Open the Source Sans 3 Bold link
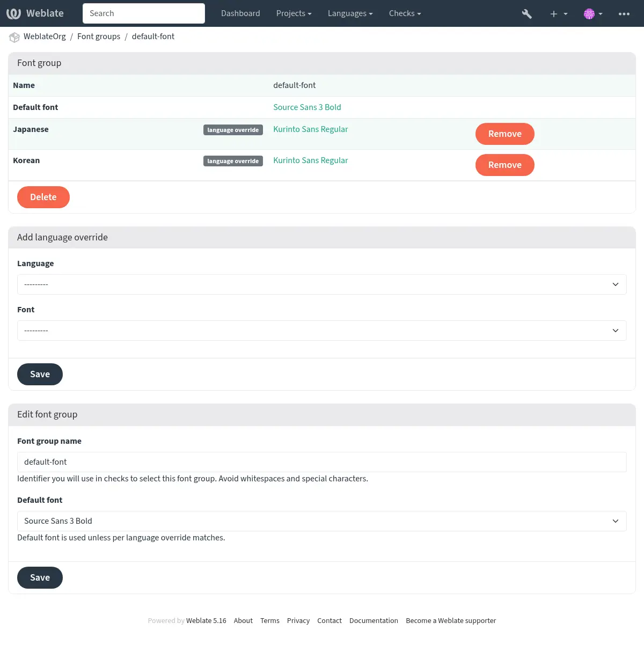Image resolution: width=644 pixels, height=652 pixels. pos(307,107)
